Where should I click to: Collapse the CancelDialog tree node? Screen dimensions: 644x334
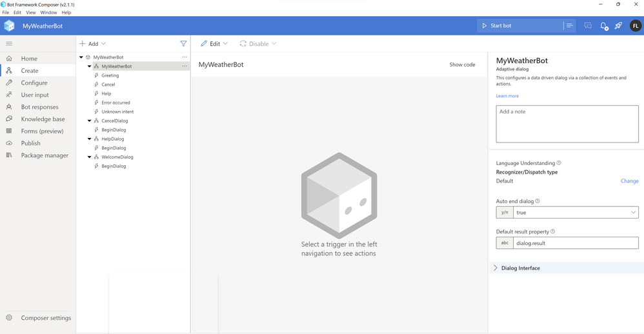pyautogui.click(x=89, y=121)
